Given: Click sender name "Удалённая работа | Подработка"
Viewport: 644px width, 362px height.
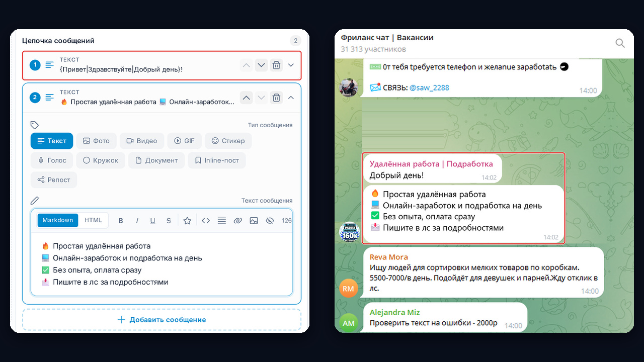Looking at the screenshot, I should pyautogui.click(x=431, y=164).
